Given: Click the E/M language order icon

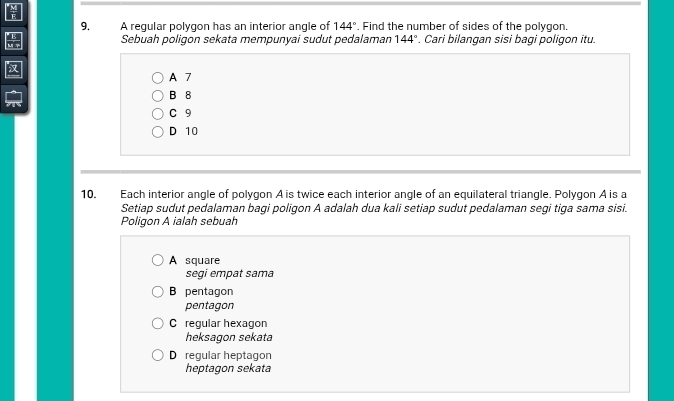Looking at the screenshot, I should point(13,41).
